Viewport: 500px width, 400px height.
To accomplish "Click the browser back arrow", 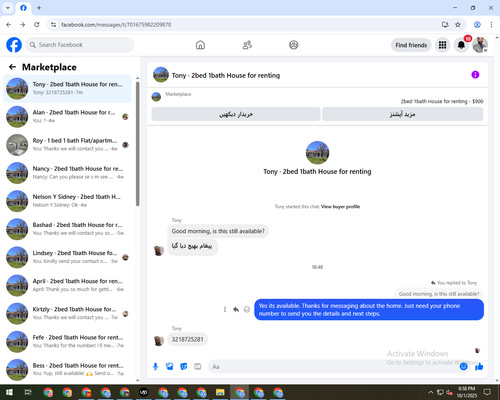I will [9, 25].
